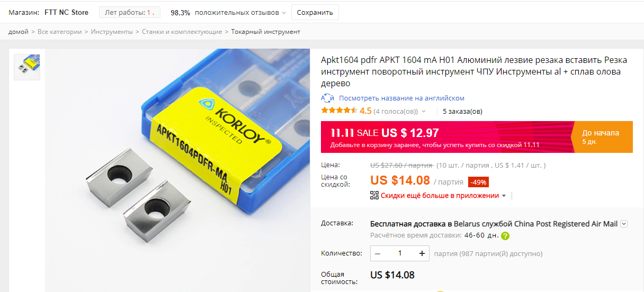The height and width of the screenshot is (292, 644).
Task: Expand more app discounts arrow
Action: pyautogui.click(x=504, y=196)
